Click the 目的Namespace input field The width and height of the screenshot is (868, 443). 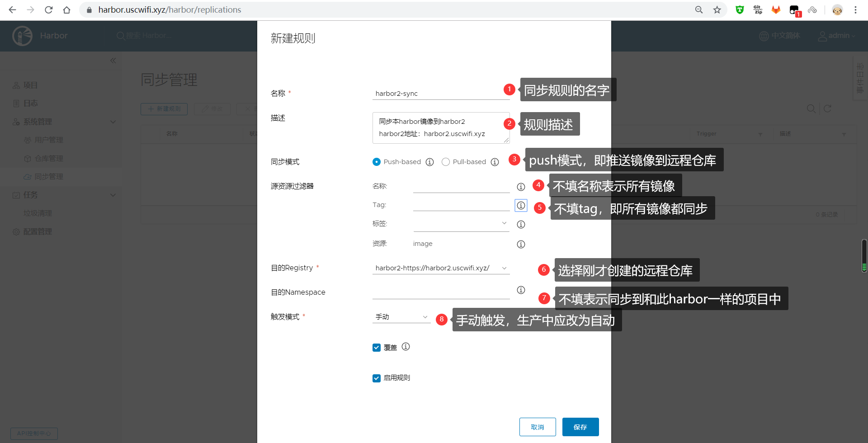441,292
